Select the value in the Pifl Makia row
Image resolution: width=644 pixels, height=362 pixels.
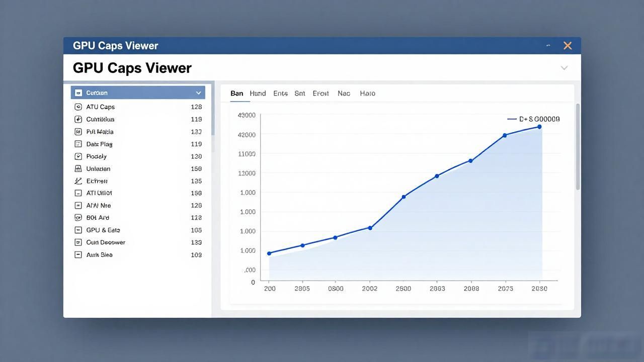(196, 132)
